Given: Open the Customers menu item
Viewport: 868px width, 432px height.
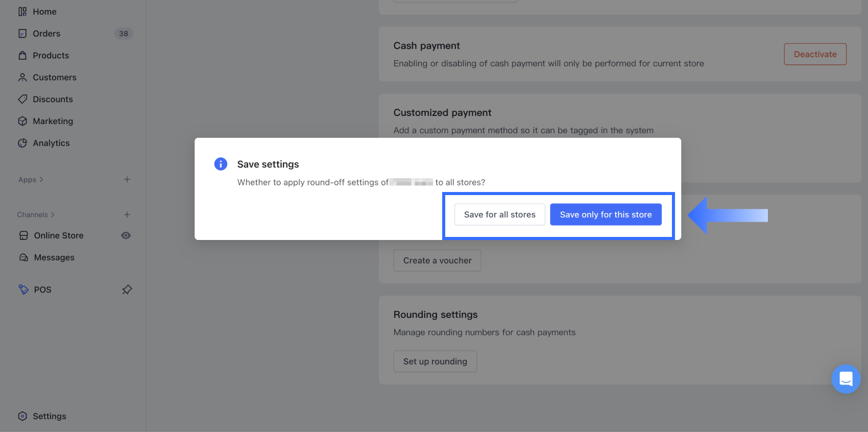Looking at the screenshot, I should (x=54, y=78).
